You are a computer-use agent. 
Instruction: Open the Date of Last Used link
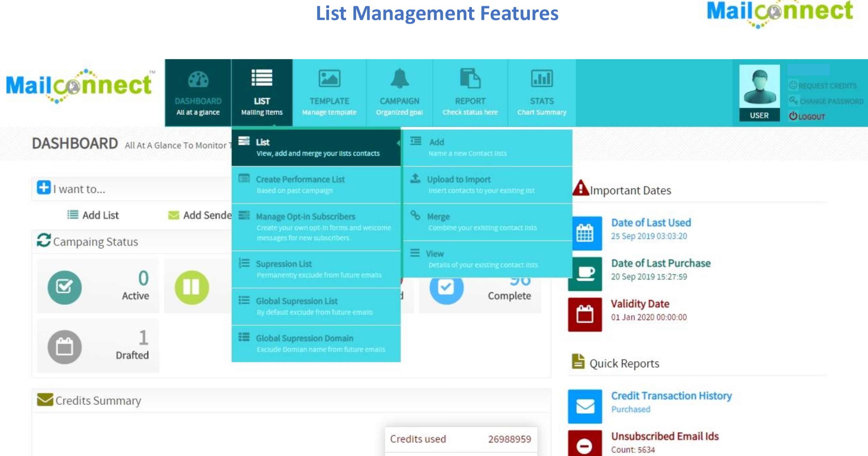coord(651,222)
